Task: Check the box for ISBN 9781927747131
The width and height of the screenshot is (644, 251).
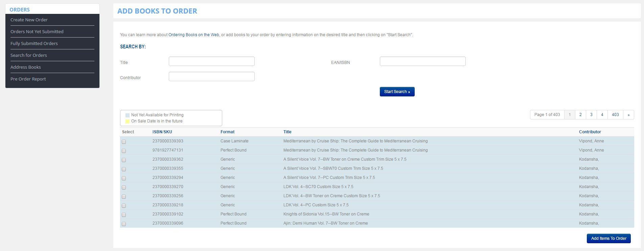Action: point(124,151)
